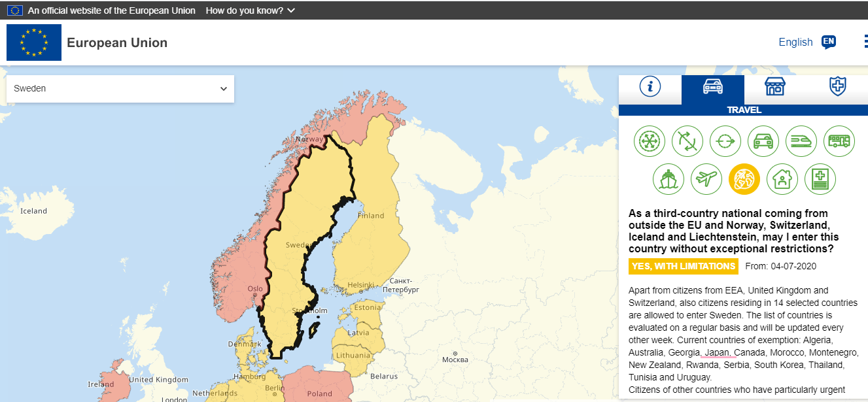Click the Iceland label on the map
This screenshot has height=402, width=868.
34,210
